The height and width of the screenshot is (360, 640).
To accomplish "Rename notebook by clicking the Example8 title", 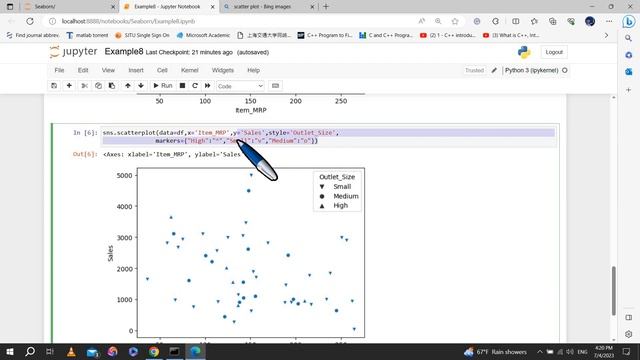I will [124, 52].
